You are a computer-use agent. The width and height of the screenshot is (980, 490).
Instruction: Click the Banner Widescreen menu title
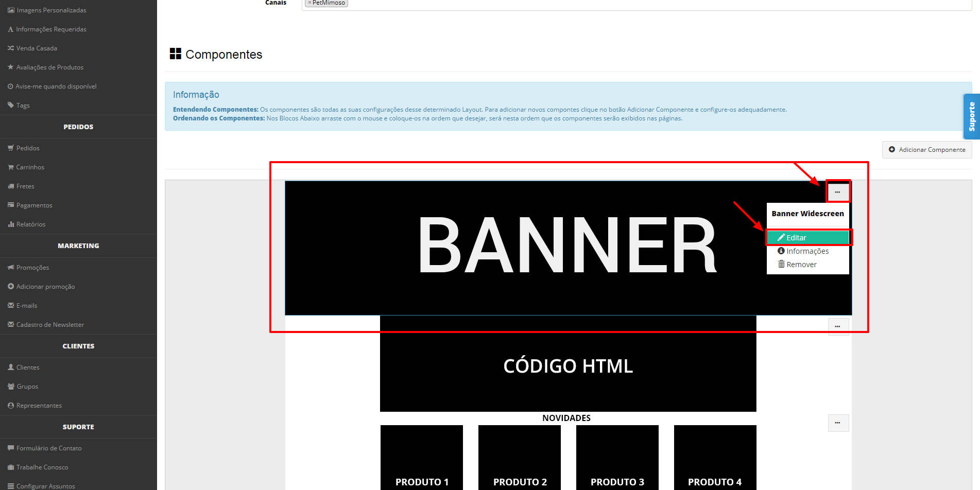point(807,214)
